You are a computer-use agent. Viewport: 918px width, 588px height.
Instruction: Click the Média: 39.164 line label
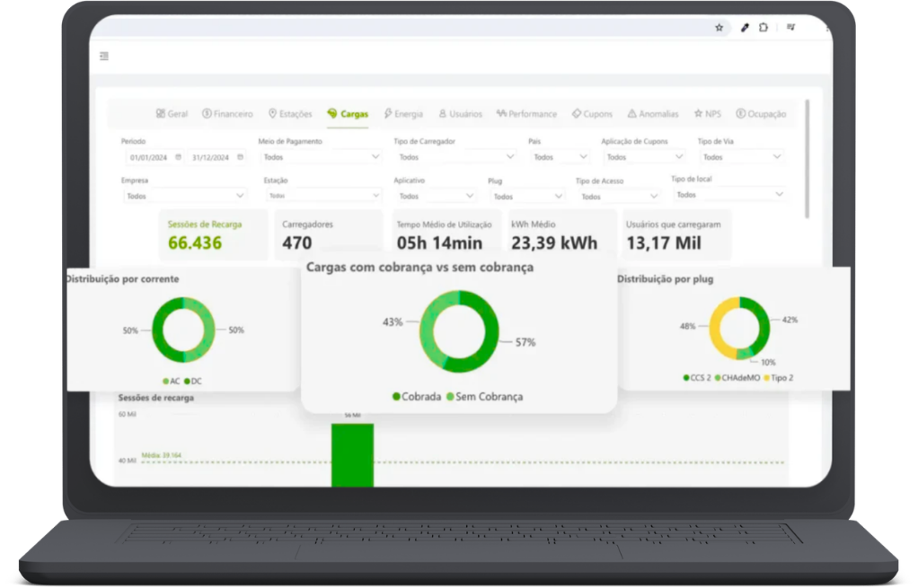pyautogui.click(x=162, y=455)
